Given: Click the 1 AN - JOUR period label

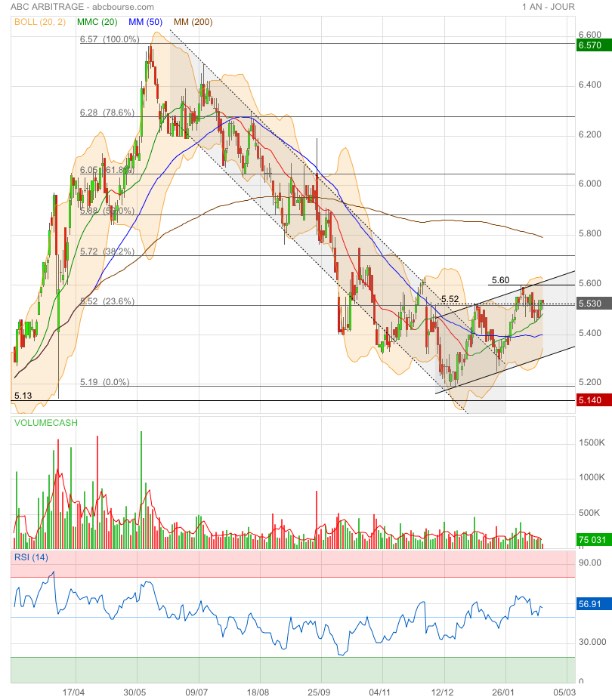Looking at the screenshot, I should click(x=548, y=7).
